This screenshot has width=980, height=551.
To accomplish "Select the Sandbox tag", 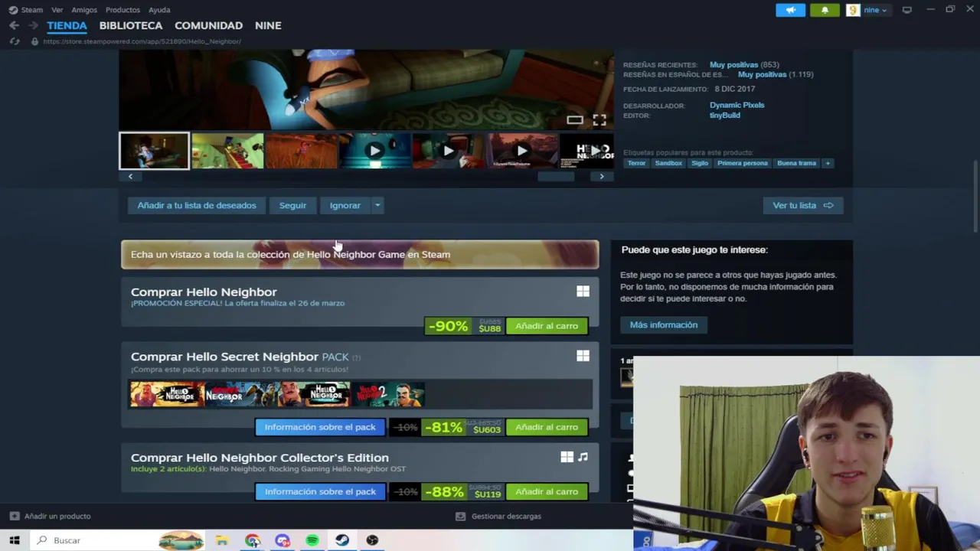I will point(668,163).
